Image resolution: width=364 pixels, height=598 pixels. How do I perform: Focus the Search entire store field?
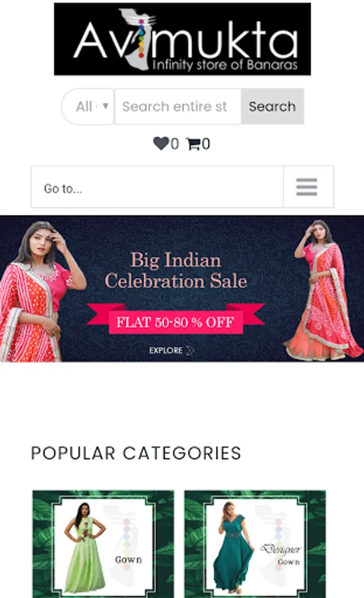click(178, 106)
